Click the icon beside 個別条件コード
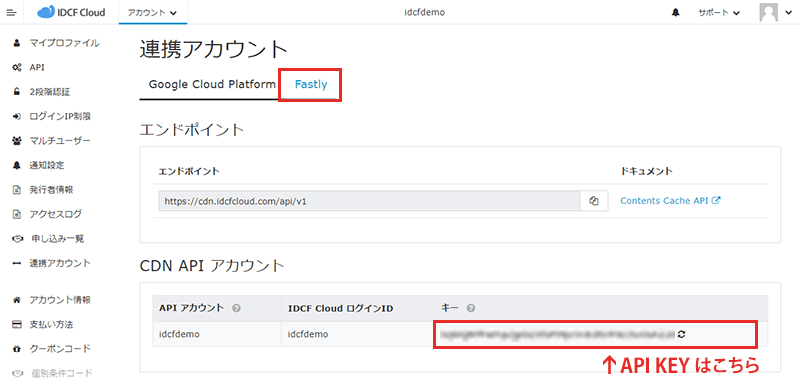Image resolution: width=800 pixels, height=385 pixels. [x=17, y=373]
